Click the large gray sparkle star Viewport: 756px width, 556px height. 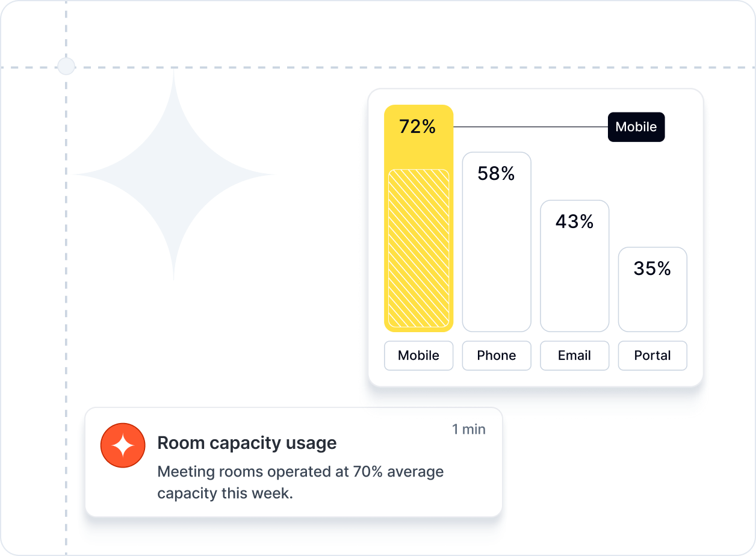click(174, 175)
